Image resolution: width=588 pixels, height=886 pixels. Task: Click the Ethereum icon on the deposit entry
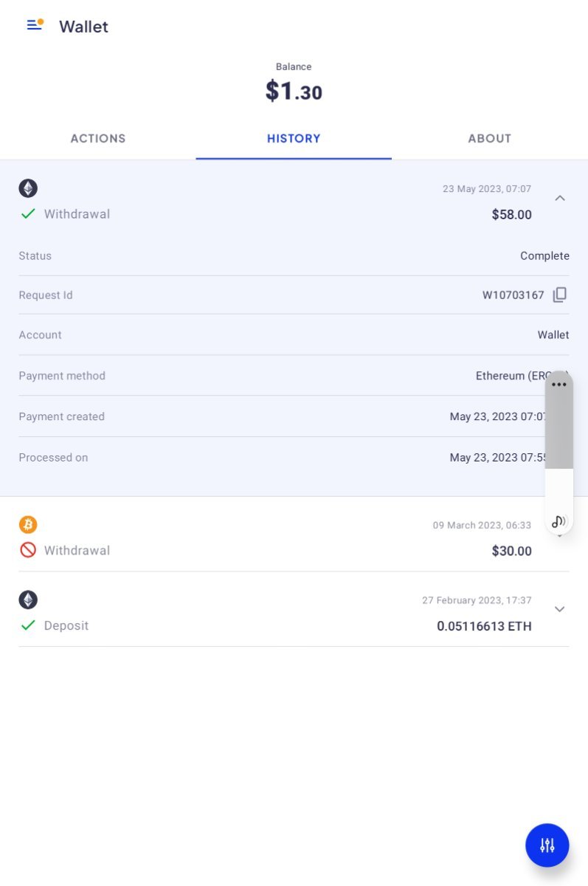pyautogui.click(x=28, y=600)
